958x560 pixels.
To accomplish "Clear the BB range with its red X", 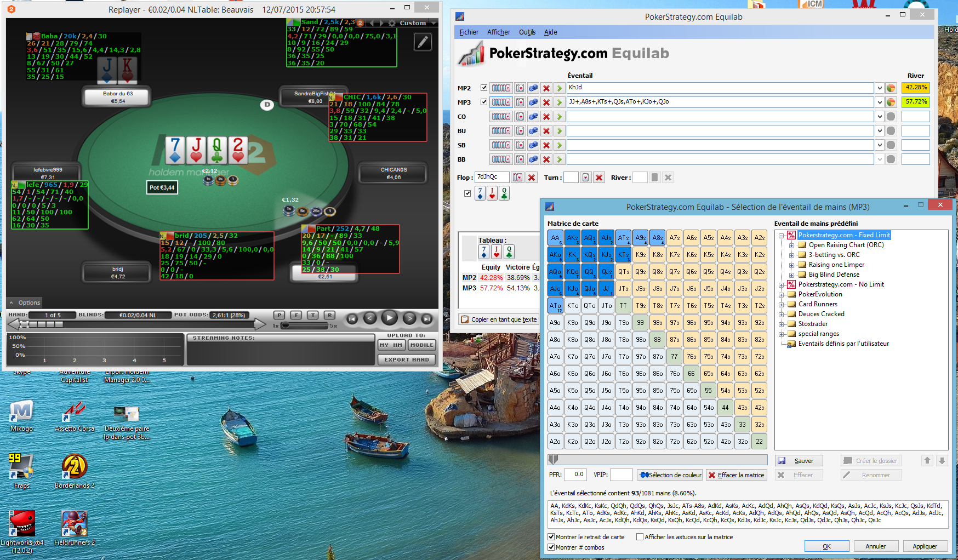I will tap(546, 159).
